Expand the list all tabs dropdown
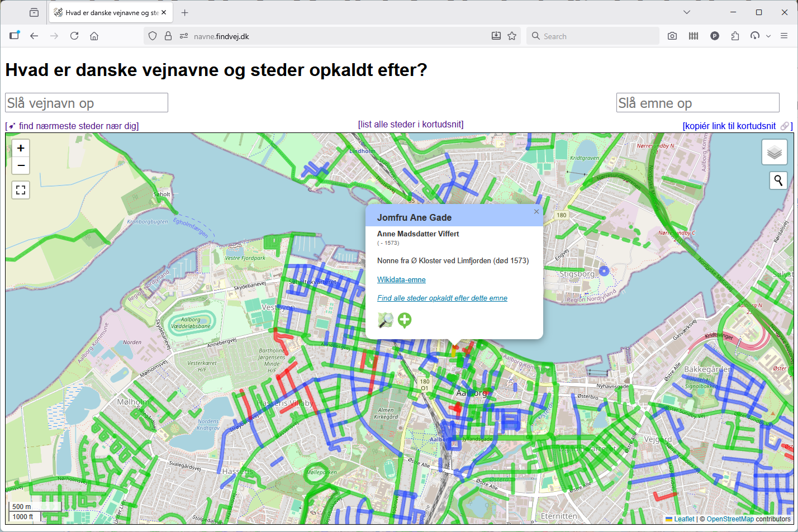798x532 pixels. click(687, 12)
